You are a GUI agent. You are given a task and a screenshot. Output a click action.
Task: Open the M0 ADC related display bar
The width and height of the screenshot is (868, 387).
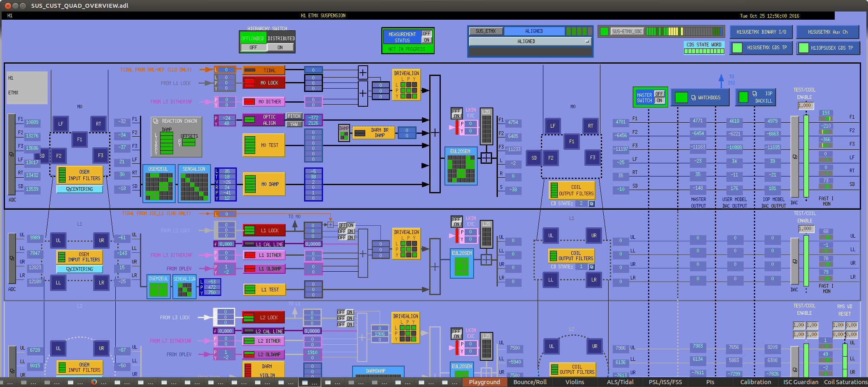tap(12, 154)
